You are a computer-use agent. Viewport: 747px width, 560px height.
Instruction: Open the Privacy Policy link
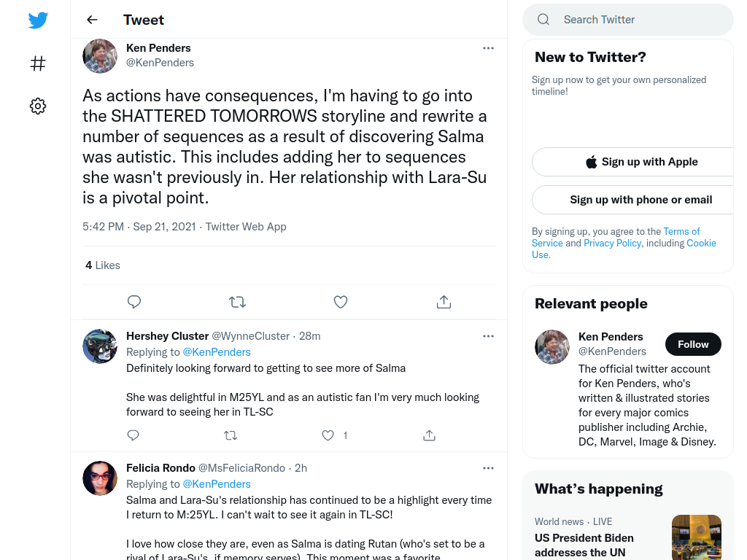pos(612,244)
